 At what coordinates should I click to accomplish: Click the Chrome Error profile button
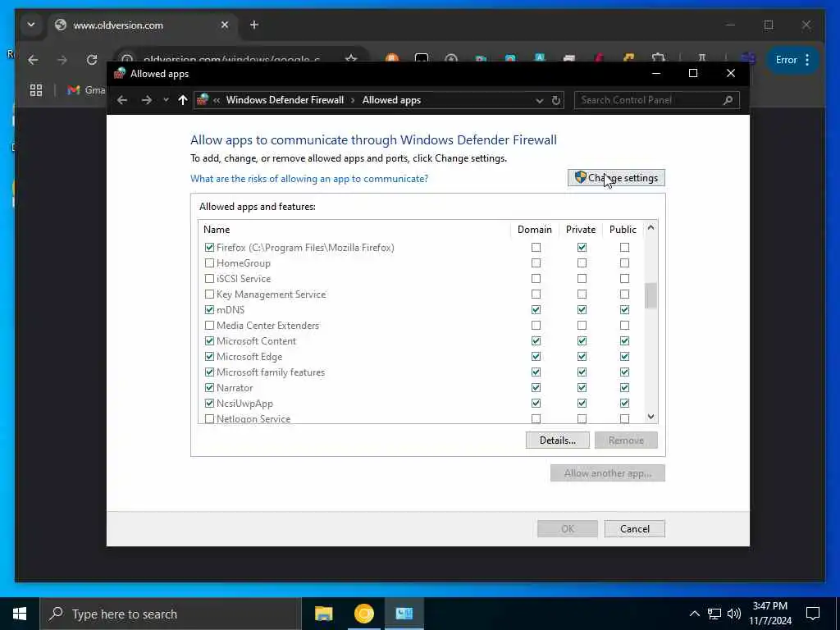[785, 60]
